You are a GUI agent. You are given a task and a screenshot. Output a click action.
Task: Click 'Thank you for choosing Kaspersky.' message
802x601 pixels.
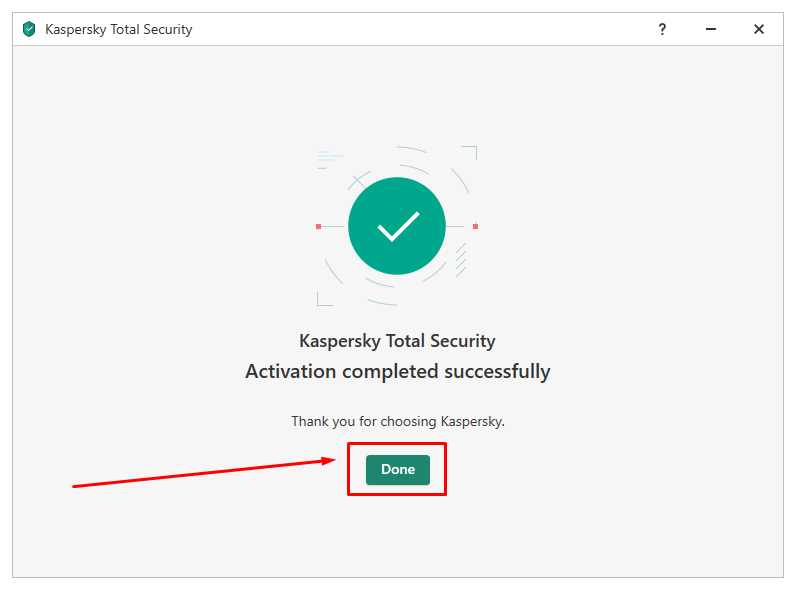pyautogui.click(x=397, y=421)
